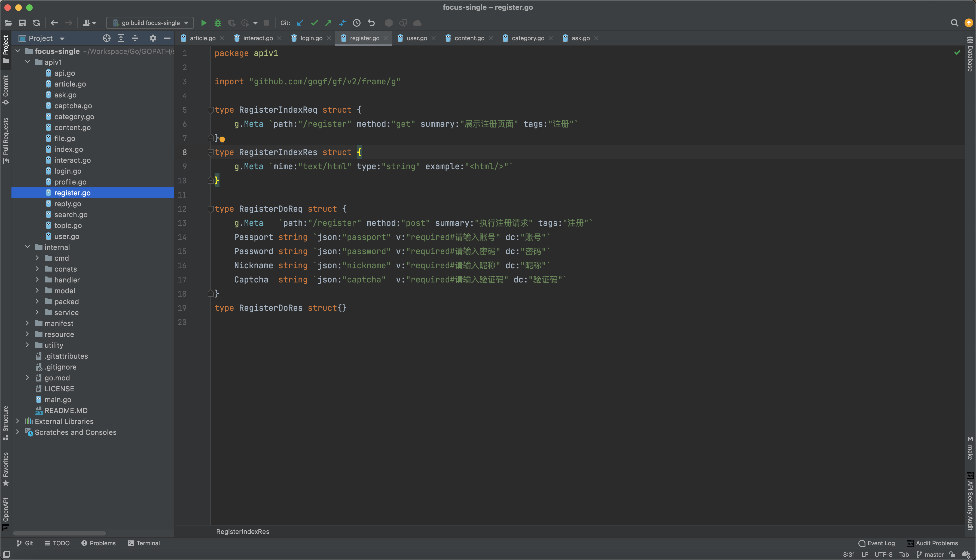Toggle the Commit tool window
Image resolution: width=976 pixels, height=560 pixels.
[x=5, y=90]
